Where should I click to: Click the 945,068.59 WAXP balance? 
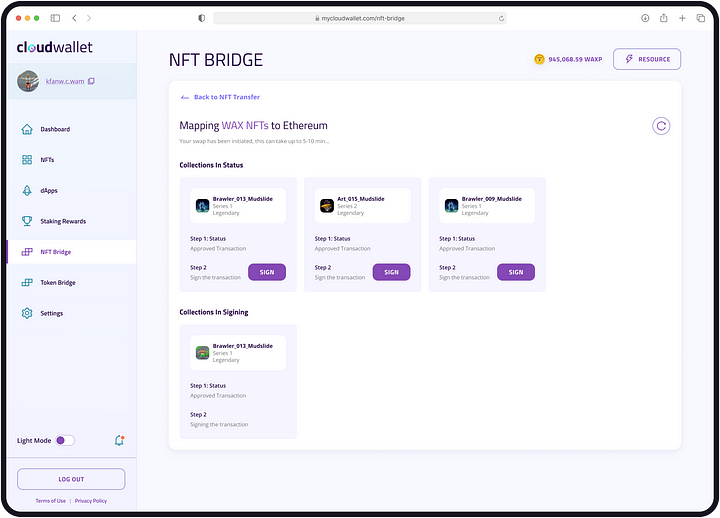pos(575,59)
